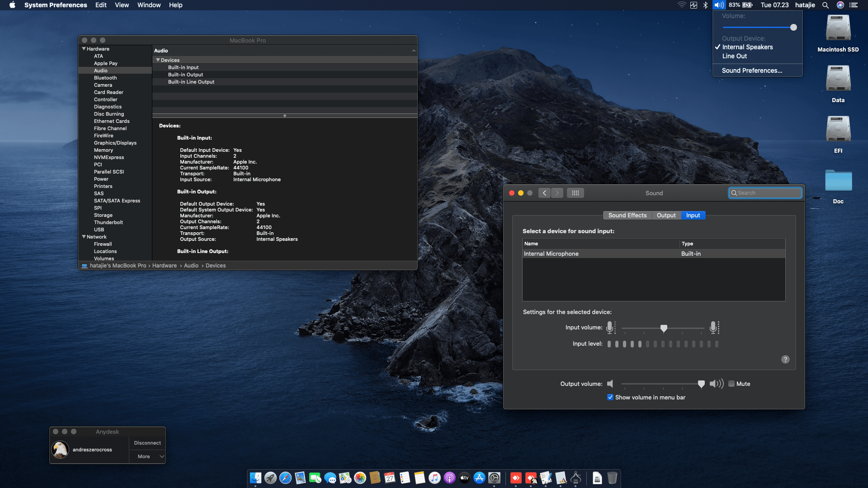Select Line Out as output device

click(735, 56)
